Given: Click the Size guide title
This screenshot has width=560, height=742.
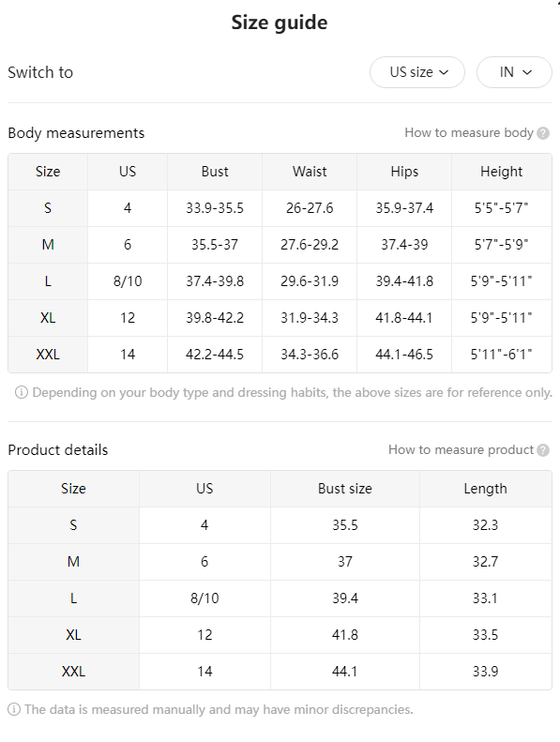Looking at the screenshot, I should [x=280, y=23].
